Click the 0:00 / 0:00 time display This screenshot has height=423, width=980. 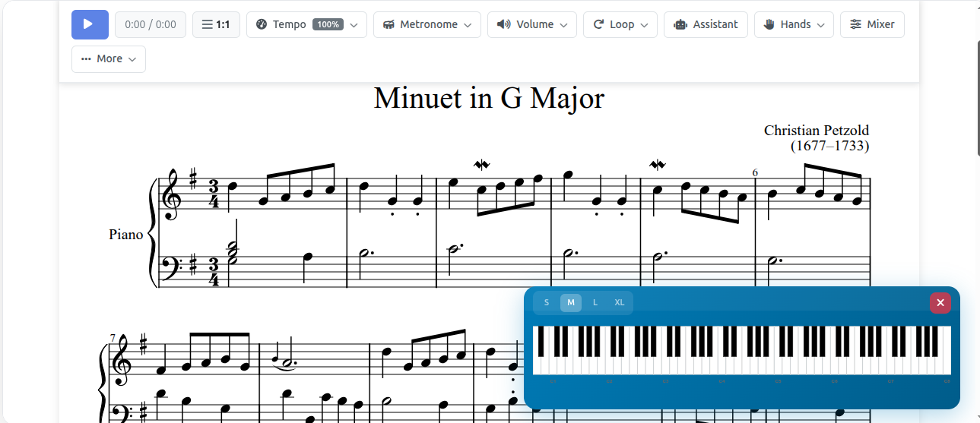point(151,24)
